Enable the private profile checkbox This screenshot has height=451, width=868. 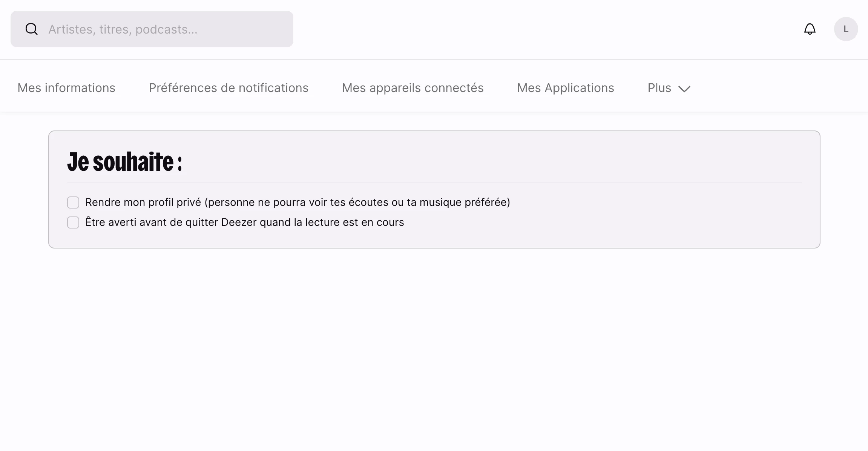[x=73, y=202]
